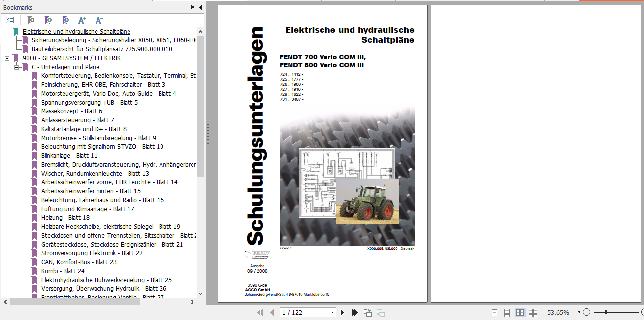Click the bookmark icon of 'Massekonzept - Blatt 6'
Viewport: 644px width, 320px height.
pyautogui.click(x=34, y=111)
